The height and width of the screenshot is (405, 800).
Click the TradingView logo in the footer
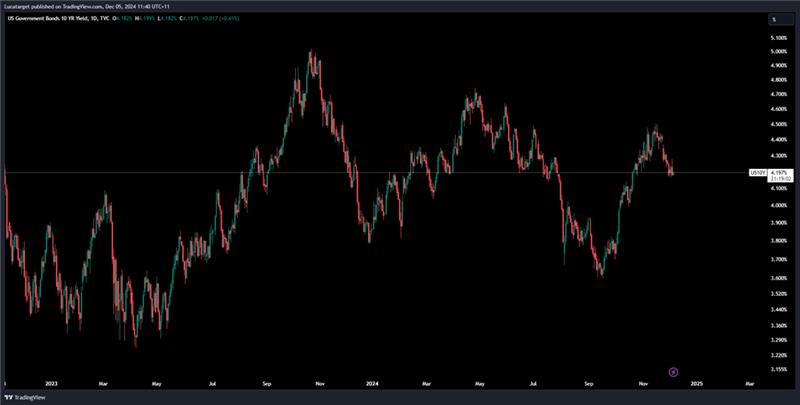pos(28,397)
